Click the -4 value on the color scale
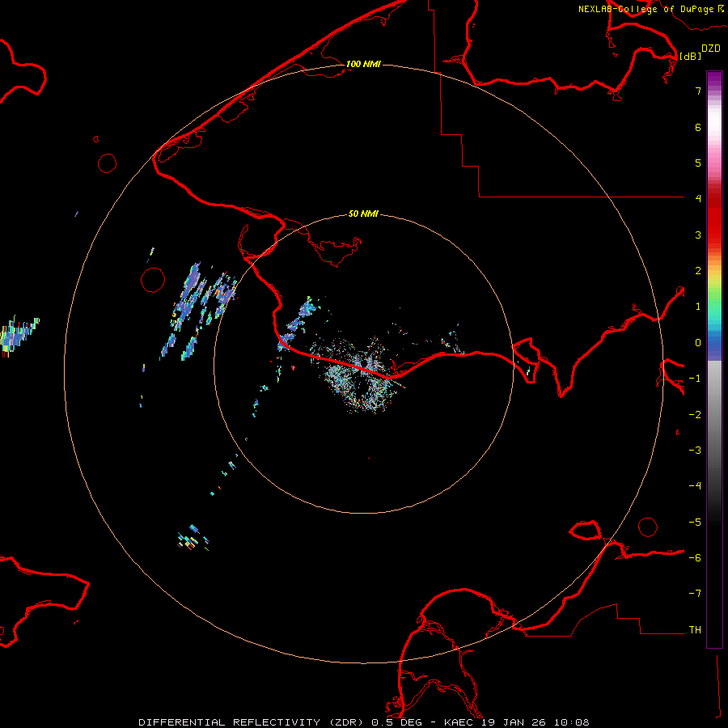This screenshot has width=728, height=728. click(x=695, y=486)
